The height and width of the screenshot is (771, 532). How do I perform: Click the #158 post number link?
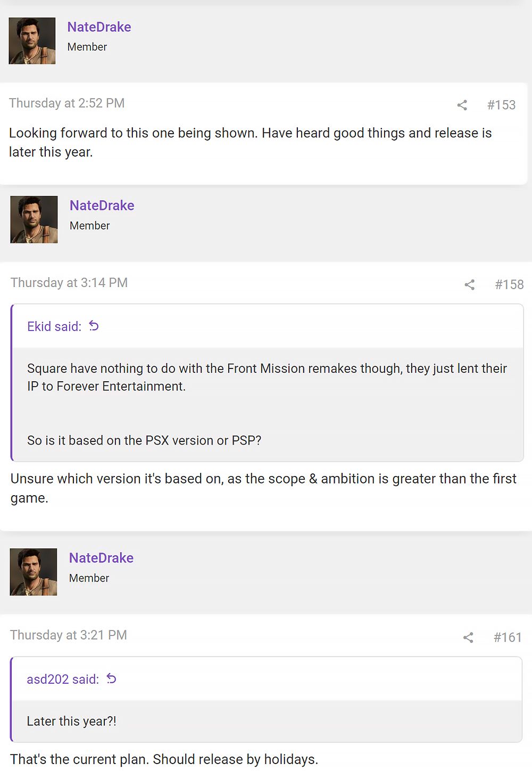tap(509, 284)
